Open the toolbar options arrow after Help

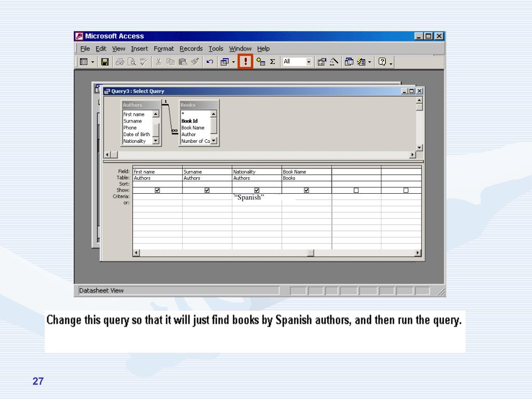[391, 63]
